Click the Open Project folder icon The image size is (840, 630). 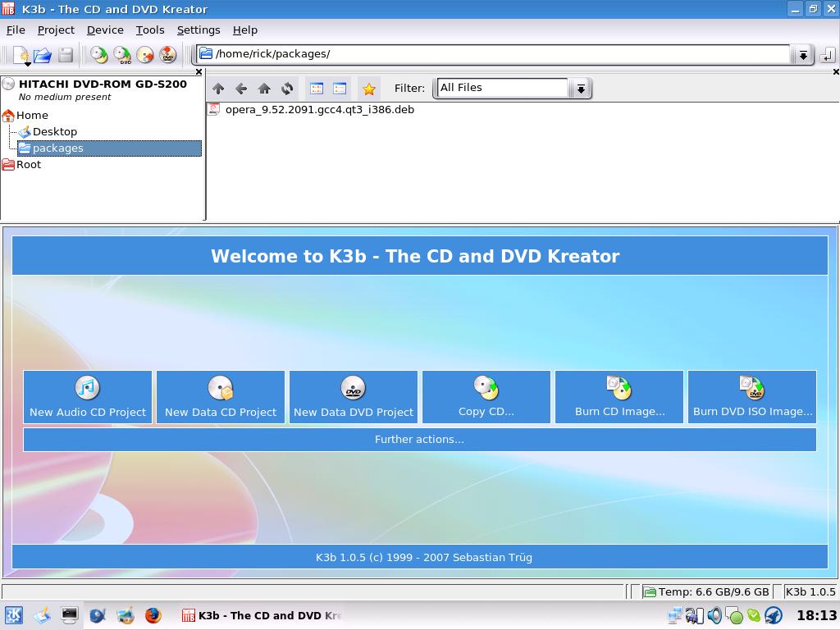(x=43, y=55)
